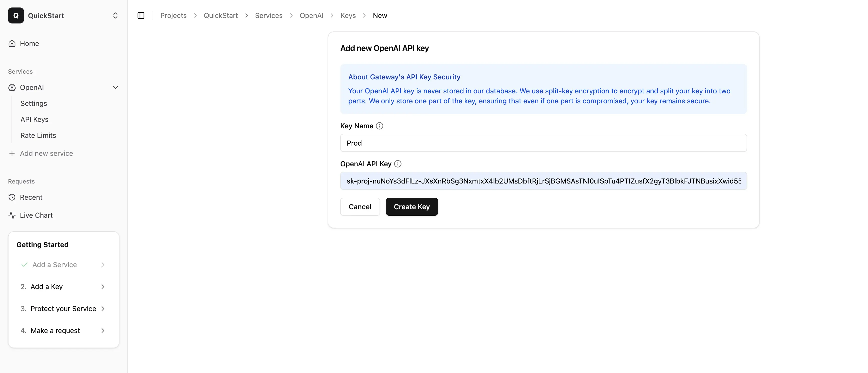Click the Recent history clock icon
Screen dimensions: 868x373
point(12,197)
